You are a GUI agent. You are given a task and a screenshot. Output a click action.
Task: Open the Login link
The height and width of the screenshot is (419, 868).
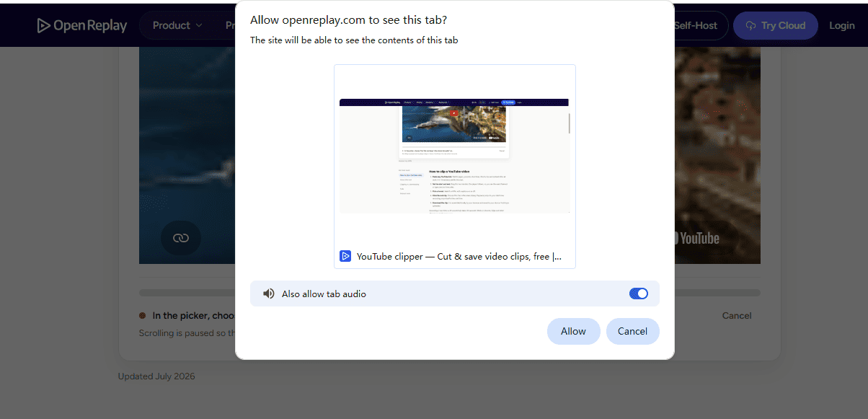842,25
